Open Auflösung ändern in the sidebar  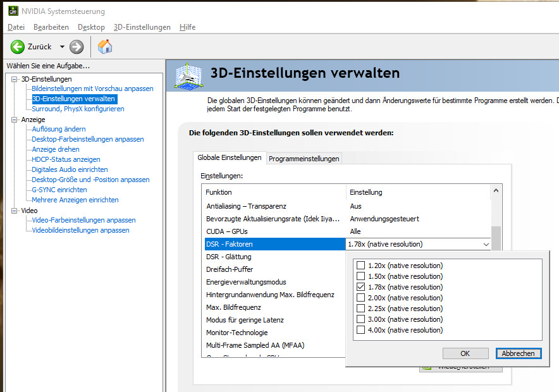pos(59,129)
